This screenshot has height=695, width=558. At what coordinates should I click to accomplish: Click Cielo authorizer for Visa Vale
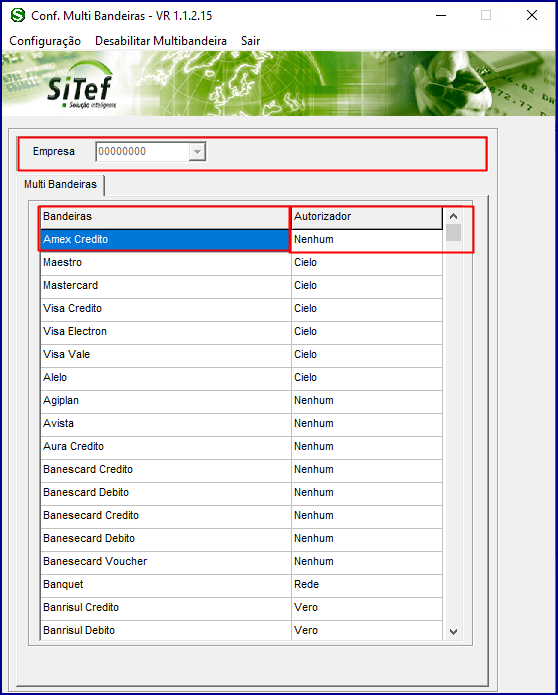coord(367,355)
